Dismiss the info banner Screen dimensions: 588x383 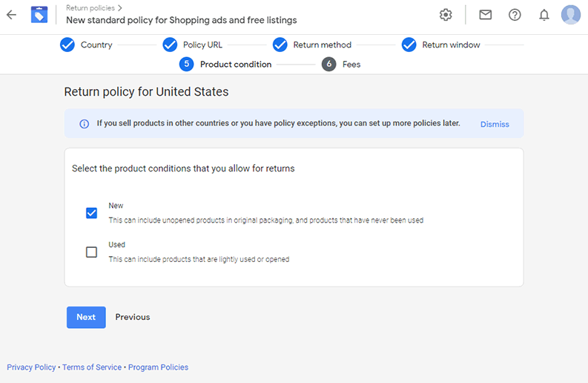[x=495, y=124]
